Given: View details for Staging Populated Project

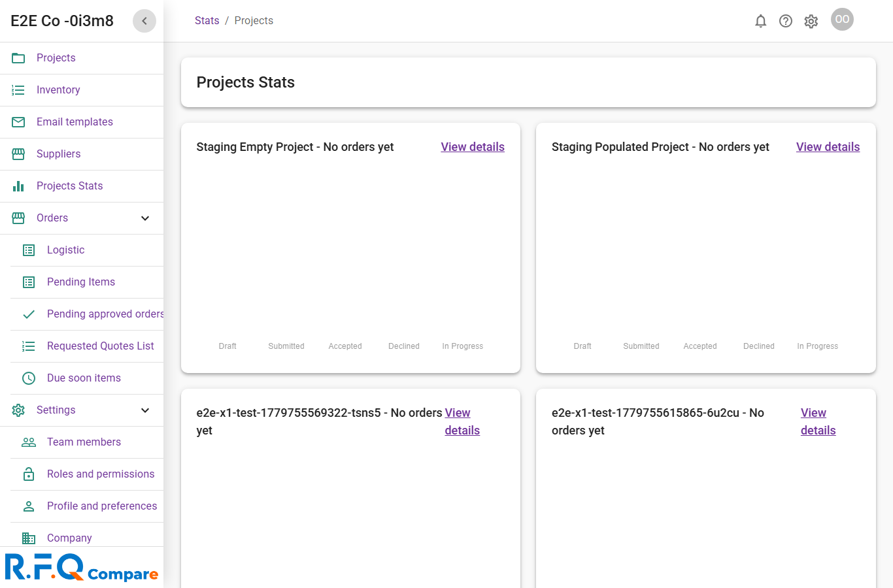Looking at the screenshot, I should click(828, 147).
